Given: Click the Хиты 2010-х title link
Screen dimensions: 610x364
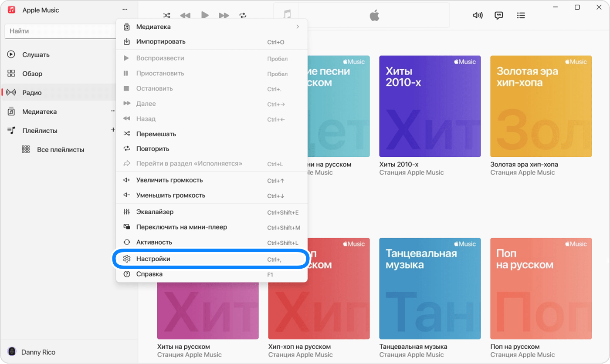Looking at the screenshot, I should pyautogui.click(x=399, y=165).
